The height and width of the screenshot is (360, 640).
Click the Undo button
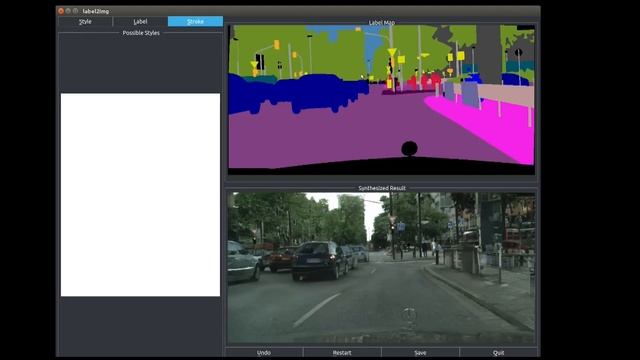coord(264,353)
